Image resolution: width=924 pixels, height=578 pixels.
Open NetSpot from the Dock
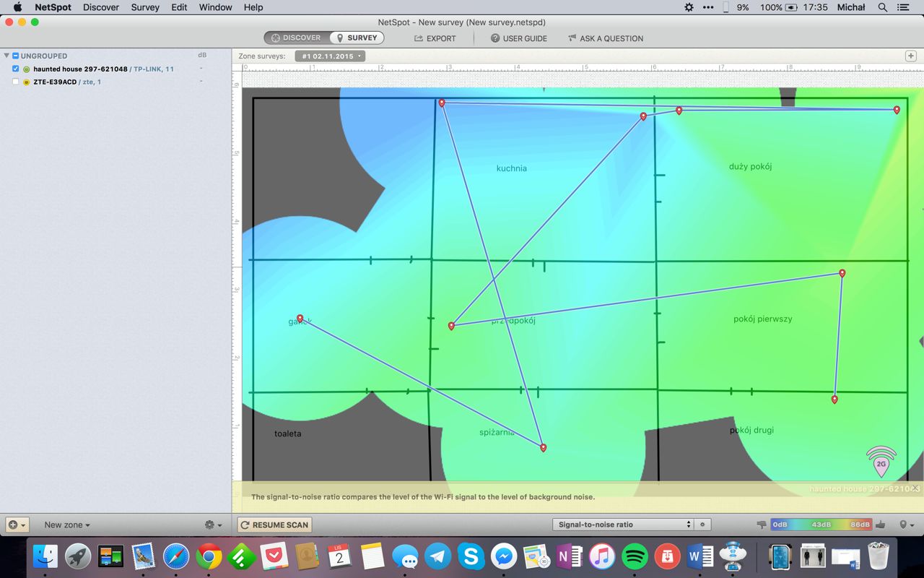click(x=733, y=556)
